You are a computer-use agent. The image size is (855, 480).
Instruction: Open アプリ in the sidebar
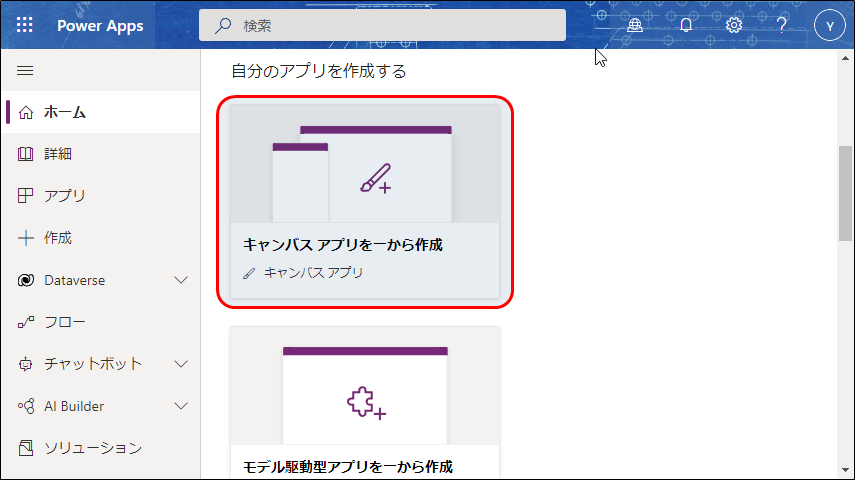coord(101,196)
